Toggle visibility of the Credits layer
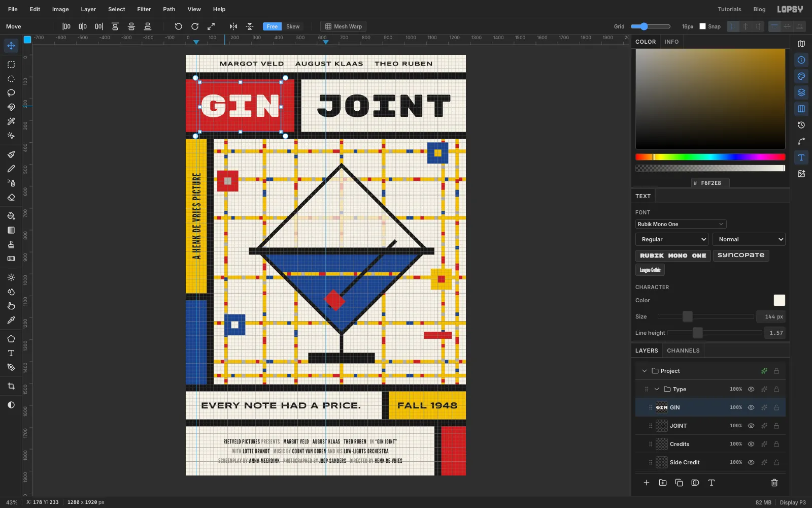Image resolution: width=812 pixels, height=508 pixels. click(751, 444)
